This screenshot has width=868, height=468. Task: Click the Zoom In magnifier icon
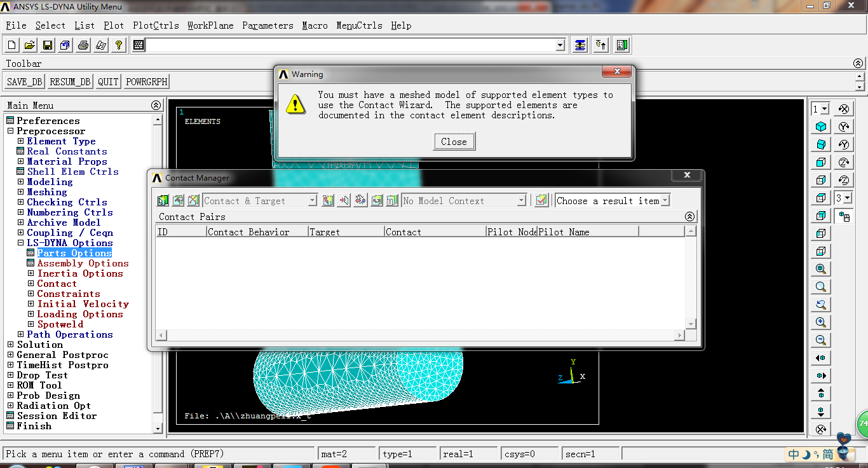pos(821,322)
